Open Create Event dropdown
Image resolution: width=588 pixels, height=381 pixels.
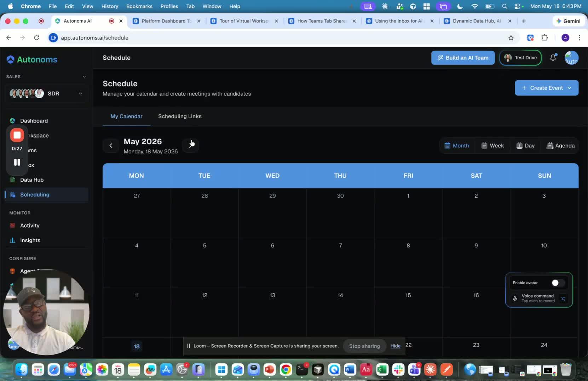[x=547, y=88]
